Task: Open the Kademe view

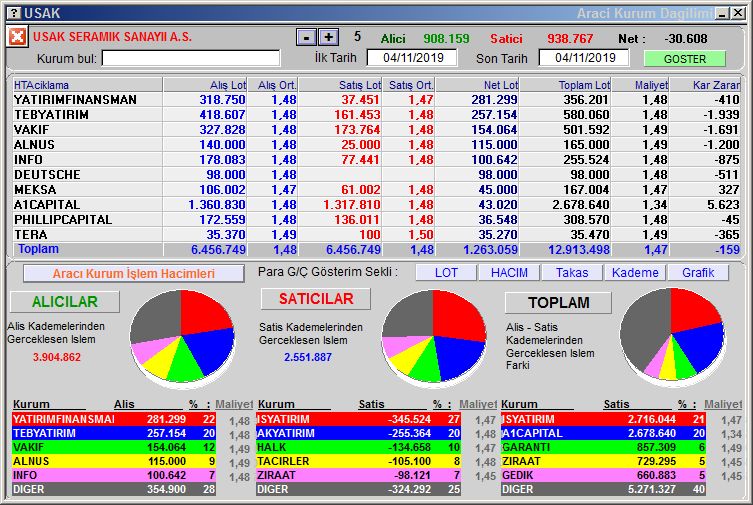Action: 635,273
